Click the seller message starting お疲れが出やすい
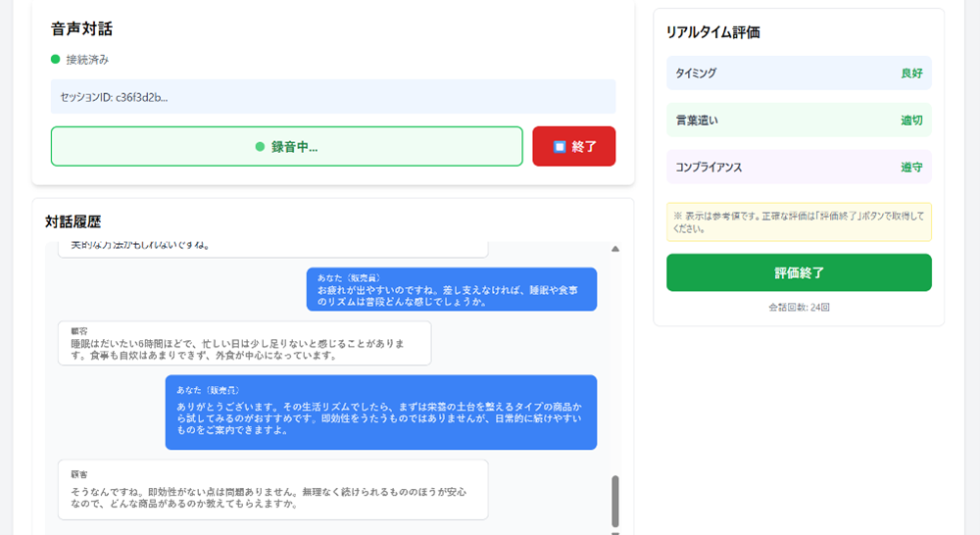Image resolution: width=980 pixels, height=535 pixels. (451, 289)
